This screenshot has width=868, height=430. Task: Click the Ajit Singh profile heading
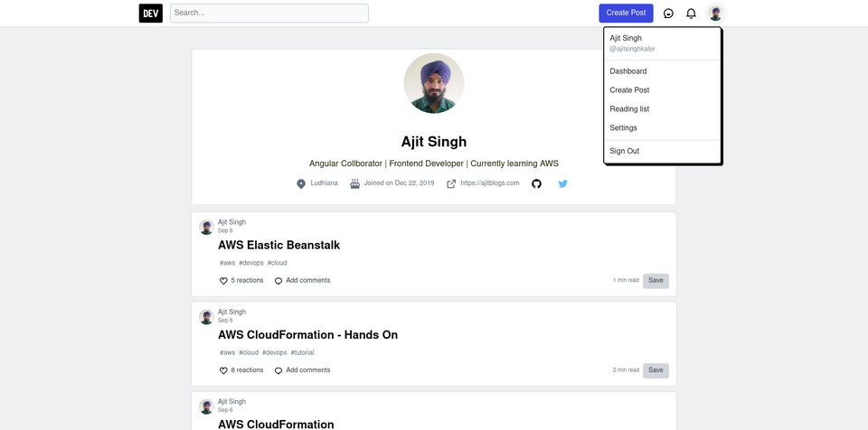pyautogui.click(x=434, y=142)
